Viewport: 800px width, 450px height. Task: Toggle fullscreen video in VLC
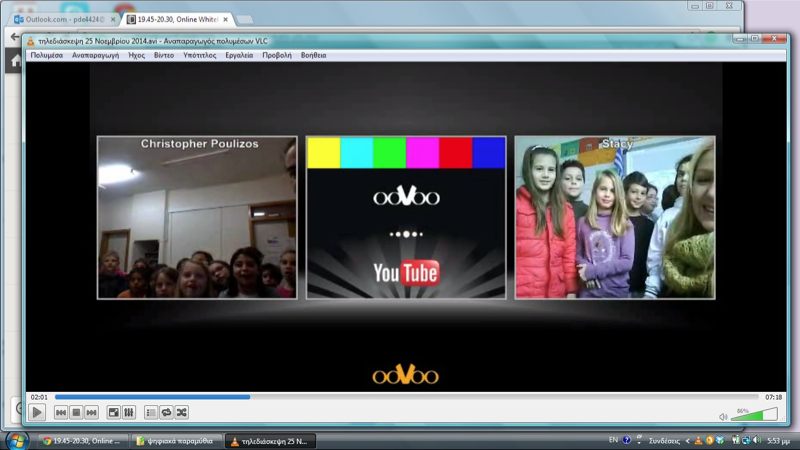coord(114,412)
